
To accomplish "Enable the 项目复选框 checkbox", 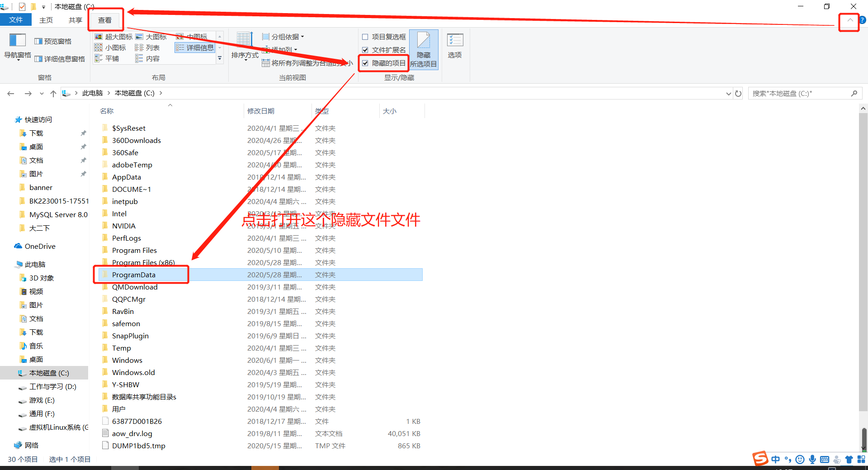I will (x=364, y=37).
